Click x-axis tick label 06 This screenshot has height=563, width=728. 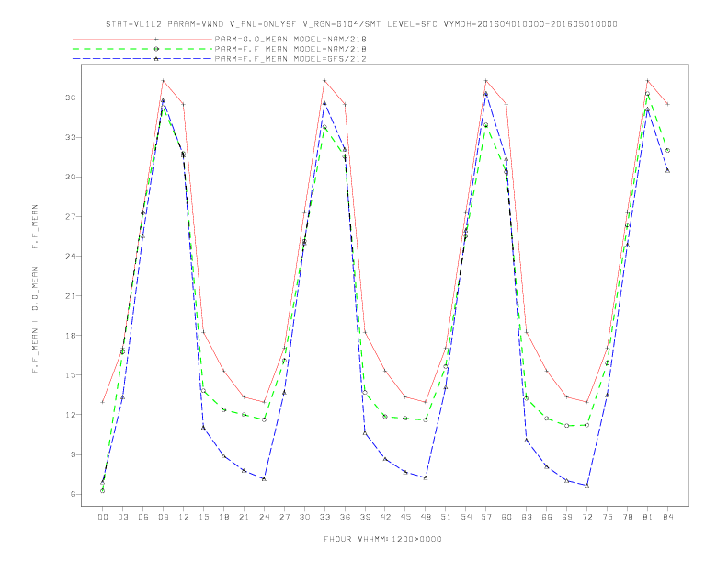[143, 517]
